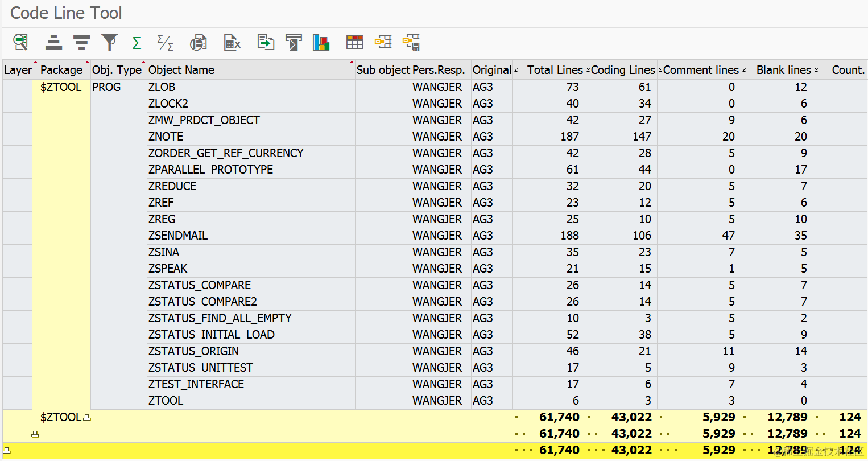Select the ZLOCK2 object name

coord(168,104)
